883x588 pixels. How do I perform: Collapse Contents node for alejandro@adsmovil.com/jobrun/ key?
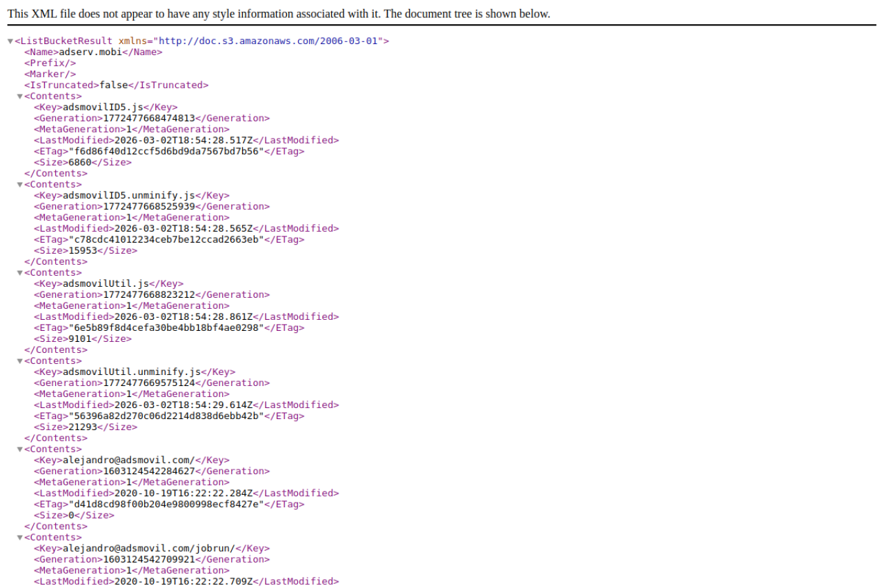click(x=20, y=538)
